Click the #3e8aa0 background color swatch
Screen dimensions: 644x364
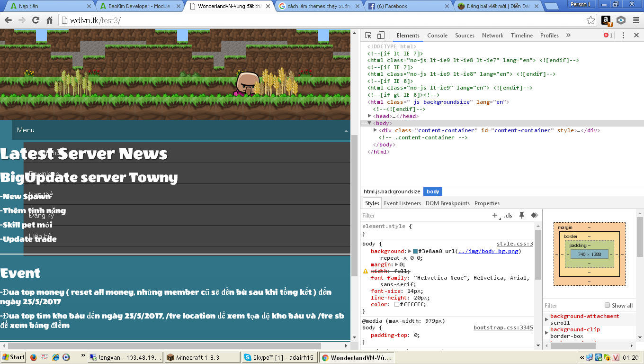[415, 251]
